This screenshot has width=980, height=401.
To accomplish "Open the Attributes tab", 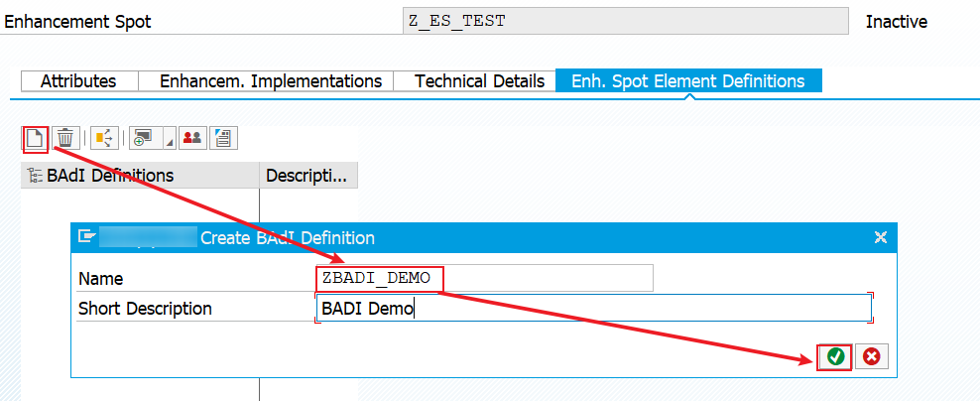I will click(78, 81).
